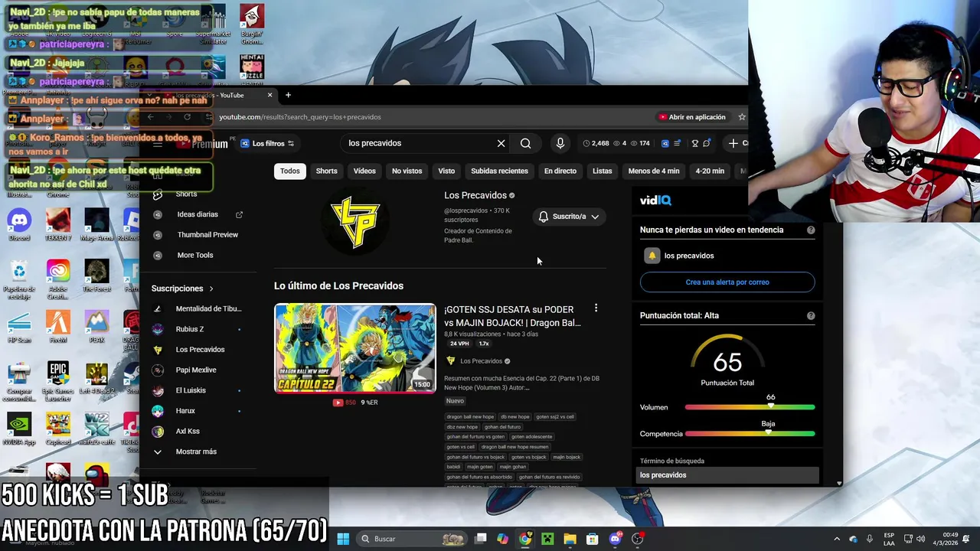The image size is (980, 551).
Task: Click the 'majin bojack' tag
Action: (x=567, y=457)
